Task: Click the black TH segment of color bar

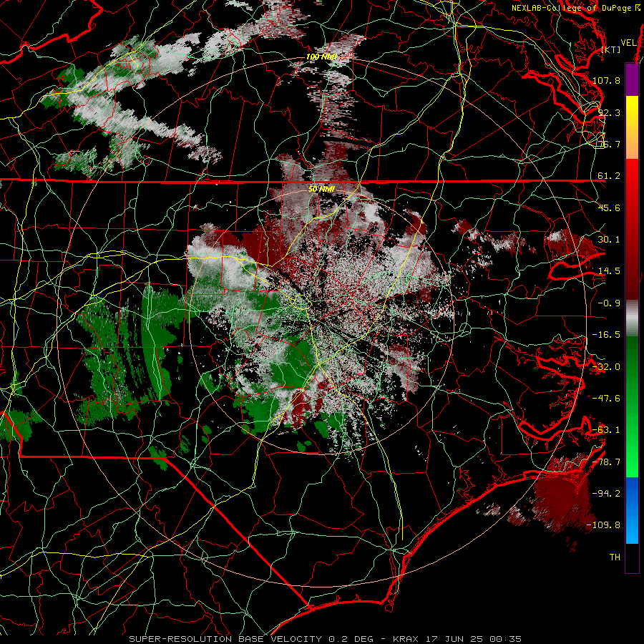Action: 632,557
